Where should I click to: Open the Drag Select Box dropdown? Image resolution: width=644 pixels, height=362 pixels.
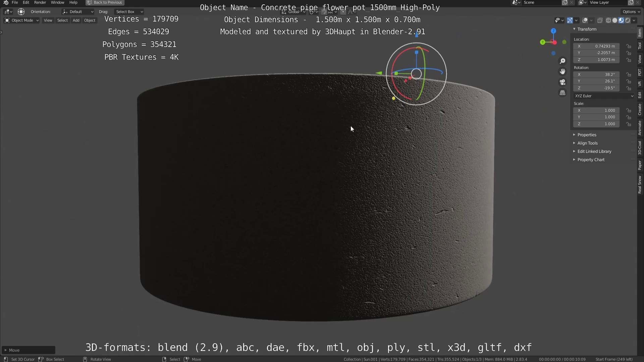point(129,12)
